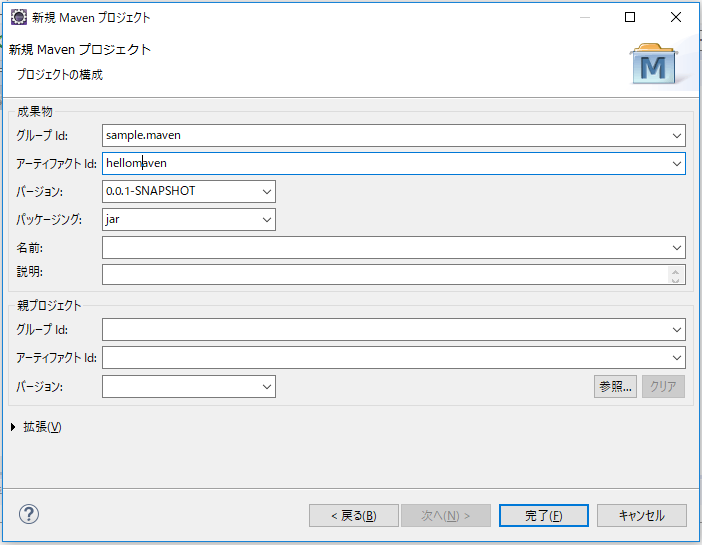
Task: Open the hellomaven Artifact Id dropdown arrow
Action: click(676, 164)
